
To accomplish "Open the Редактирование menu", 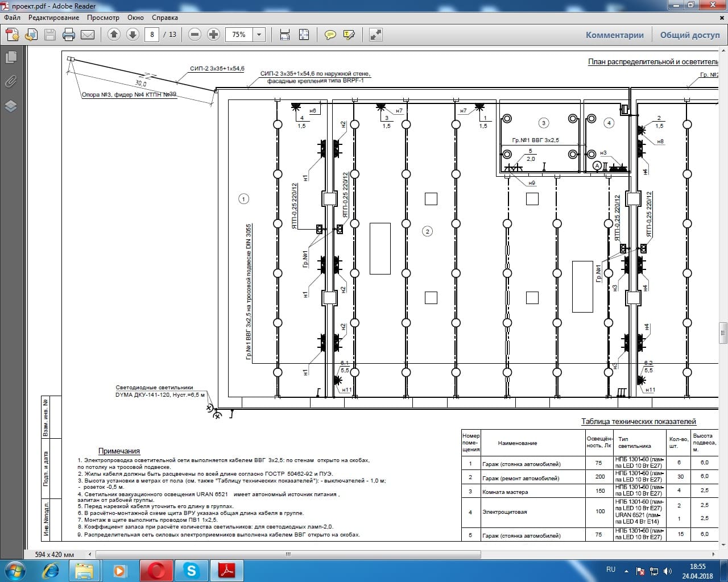I will [53, 18].
